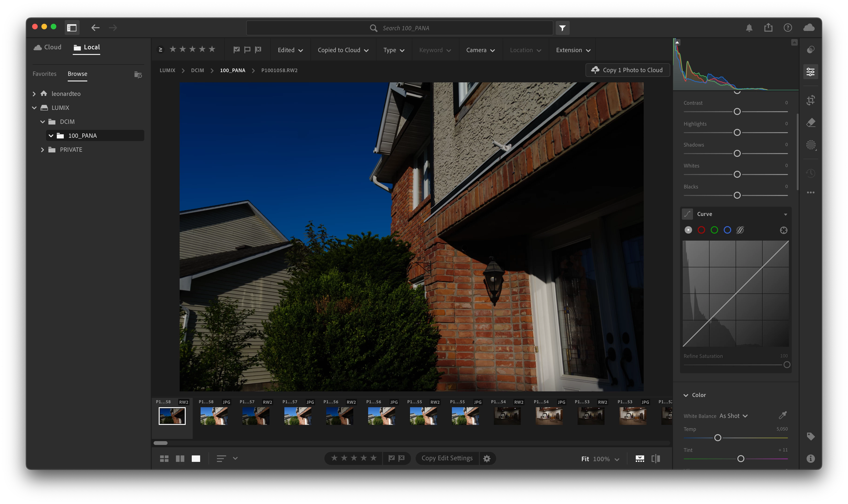Viewport: 848px width, 504px height.
Task: Open the Masking tool
Action: tap(811, 145)
